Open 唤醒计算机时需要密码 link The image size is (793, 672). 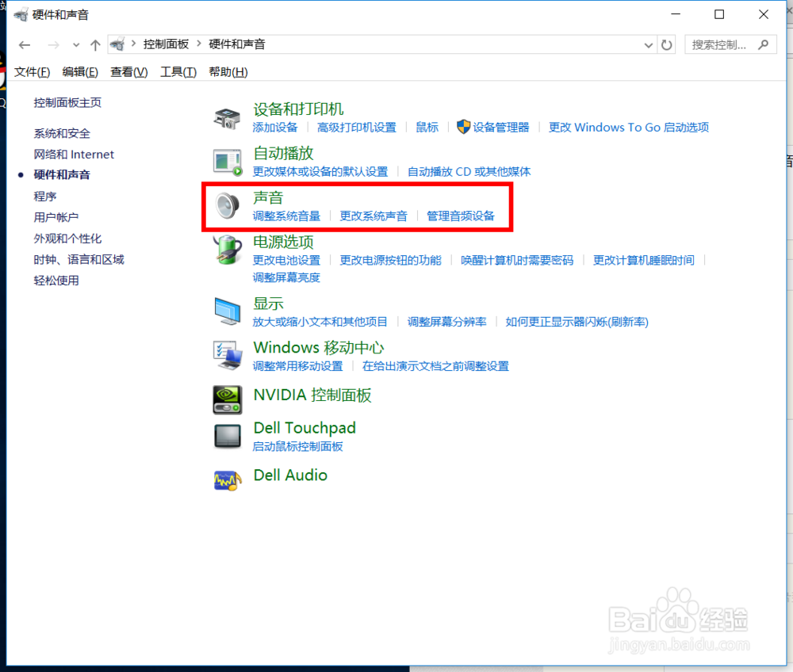tap(517, 260)
